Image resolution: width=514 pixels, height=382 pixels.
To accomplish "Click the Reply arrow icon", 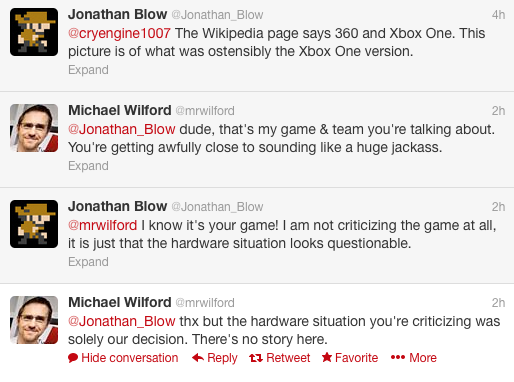I will click(198, 358).
